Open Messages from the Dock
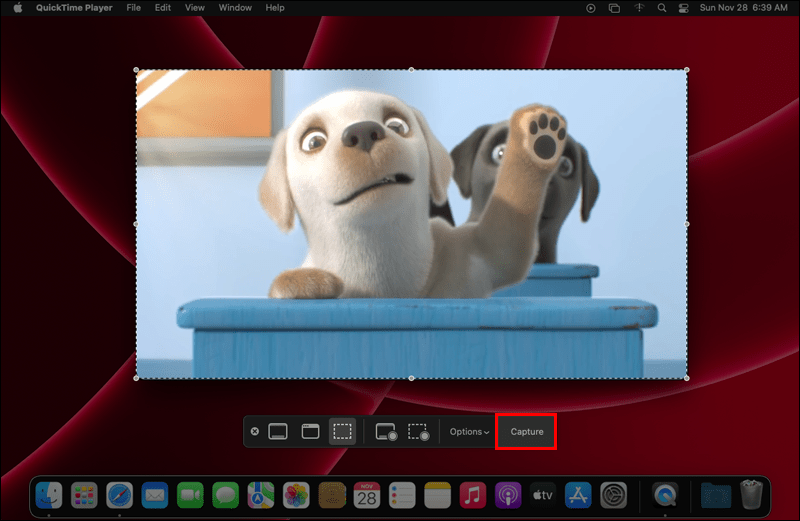 pos(226,495)
